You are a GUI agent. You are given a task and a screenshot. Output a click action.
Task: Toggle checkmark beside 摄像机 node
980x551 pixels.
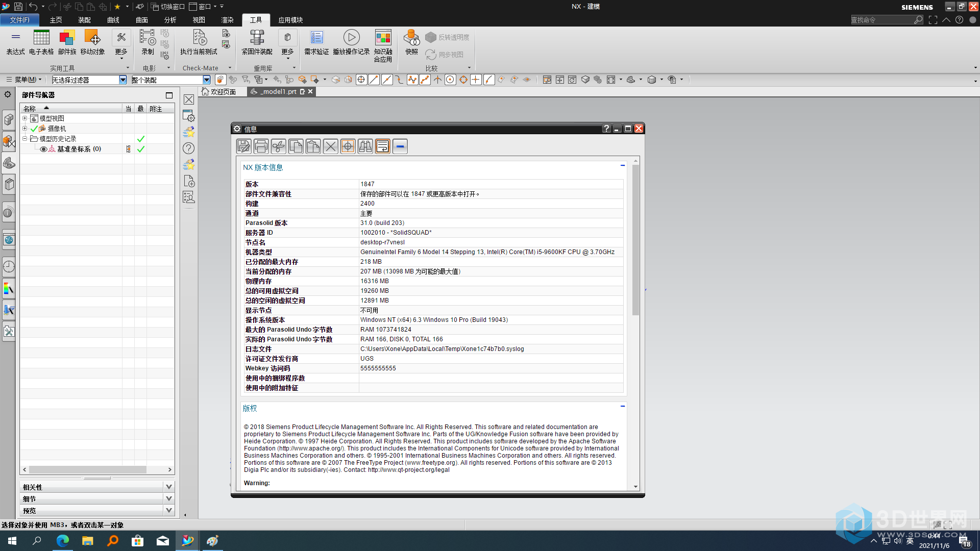click(x=34, y=129)
